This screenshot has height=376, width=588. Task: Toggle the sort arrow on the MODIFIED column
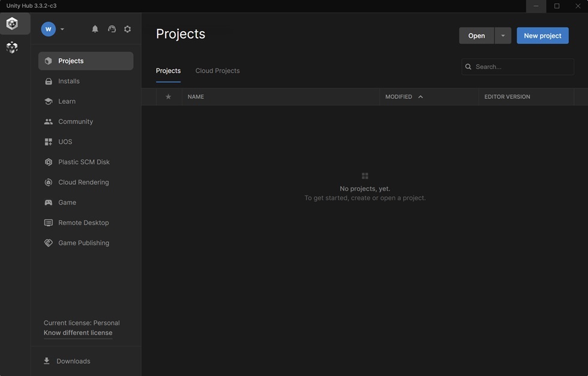pos(421,97)
